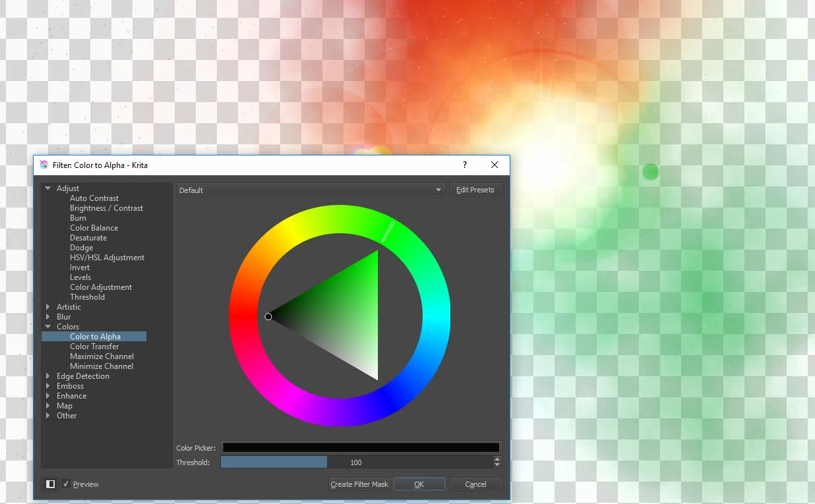Screen dimensions: 815x504
Task: Select the Dodge filter
Action: coord(81,248)
